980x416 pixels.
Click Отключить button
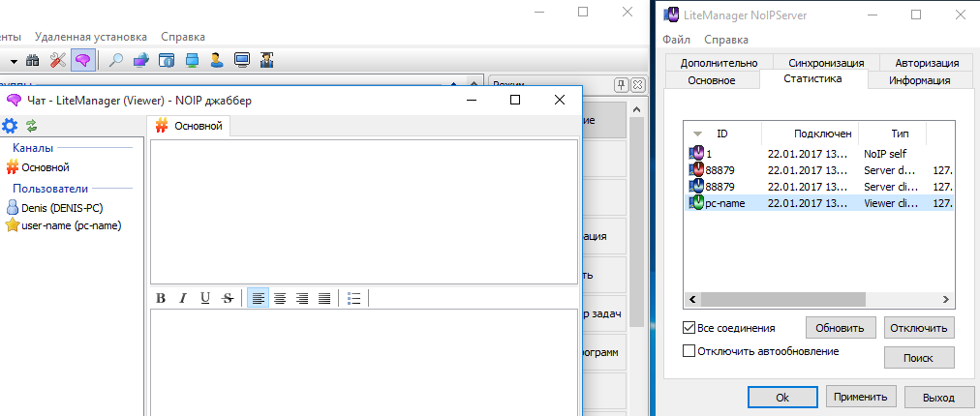[x=919, y=328]
